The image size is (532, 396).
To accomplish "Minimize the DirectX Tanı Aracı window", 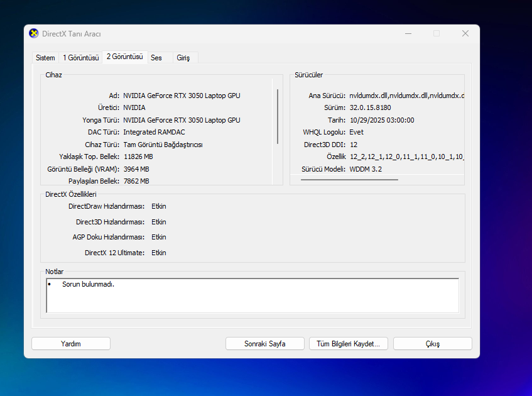I will [x=408, y=34].
